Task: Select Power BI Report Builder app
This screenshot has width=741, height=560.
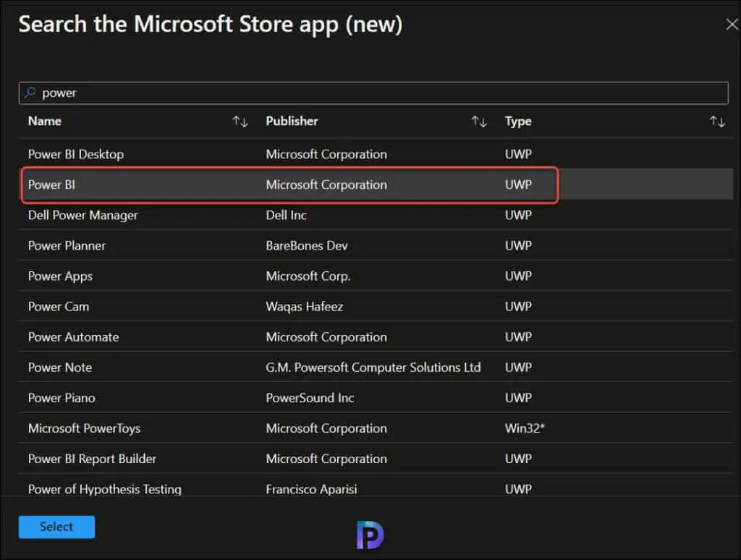Action: click(x=376, y=459)
